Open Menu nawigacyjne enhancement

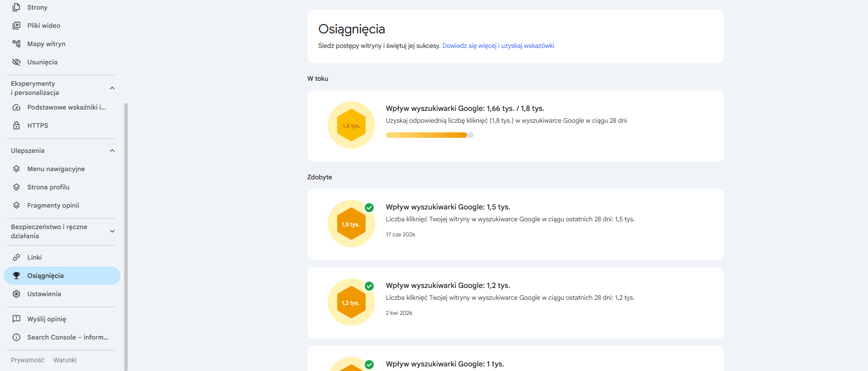(62, 169)
